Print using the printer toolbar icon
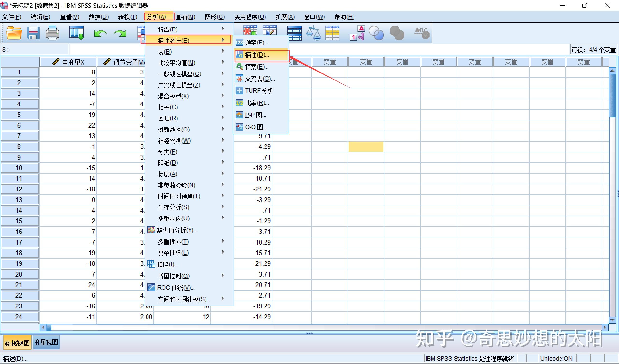Screen dimensions: 619x364 [x=52, y=33]
